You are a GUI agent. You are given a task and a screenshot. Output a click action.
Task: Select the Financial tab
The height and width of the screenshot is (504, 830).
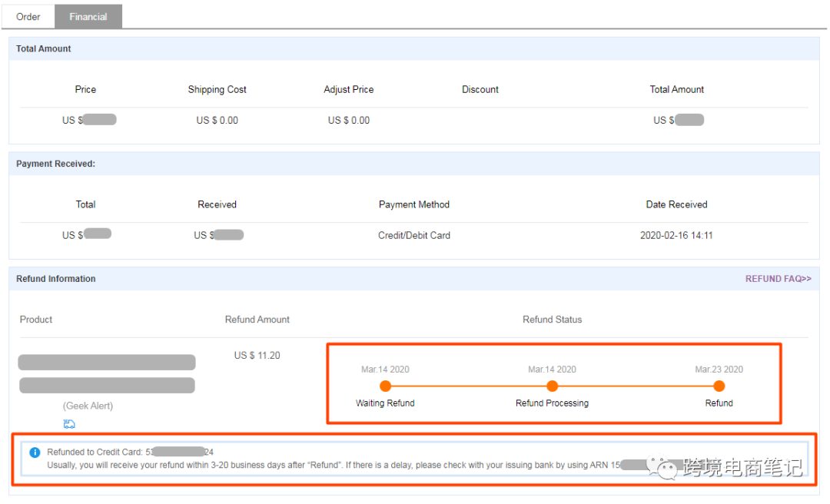(88, 16)
